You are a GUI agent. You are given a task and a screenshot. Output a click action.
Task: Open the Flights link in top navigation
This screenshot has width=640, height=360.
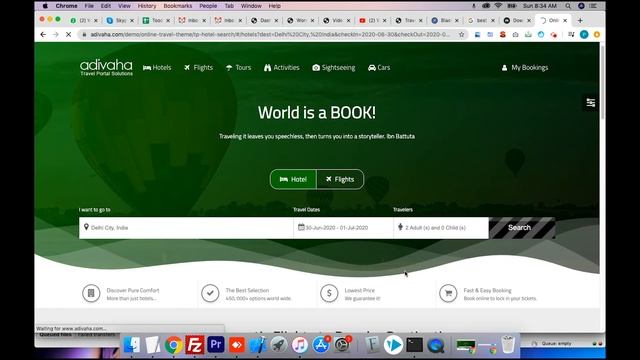pos(198,68)
